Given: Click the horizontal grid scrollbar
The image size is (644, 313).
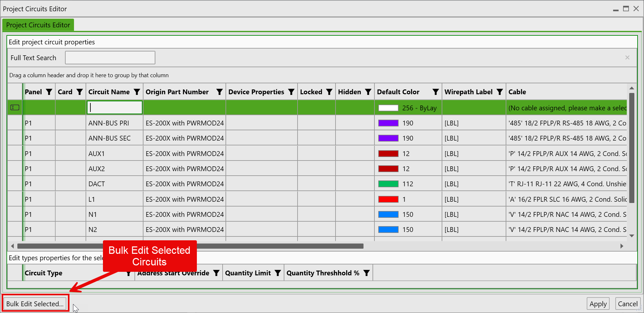Looking at the screenshot, I should tap(190, 246).
